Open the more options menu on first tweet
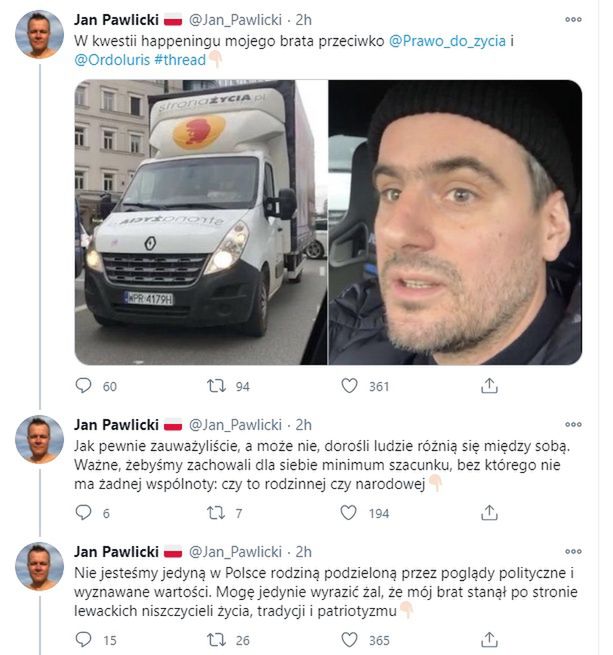The height and width of the screenshot is (655, 613). [x=572, y=19]
